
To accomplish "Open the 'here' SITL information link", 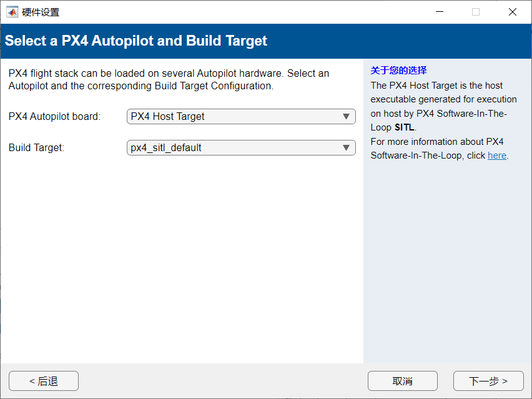I will pos(496,155).
